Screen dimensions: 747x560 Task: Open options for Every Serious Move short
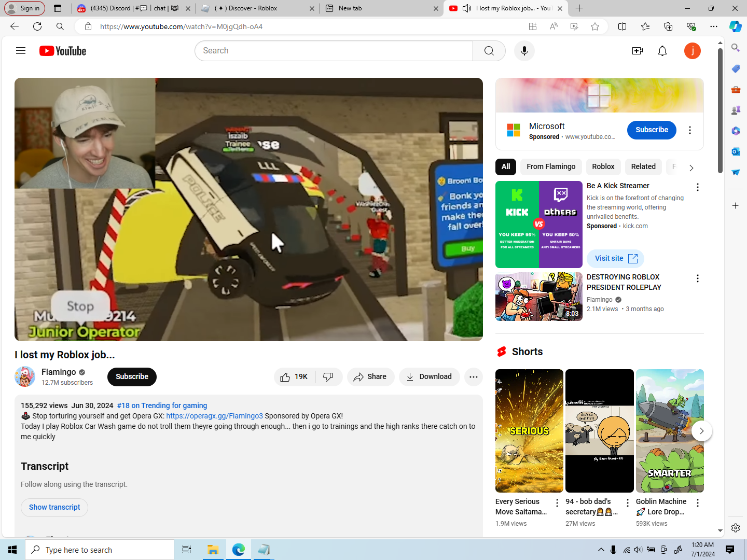pyautogui.click(x=557, y=503)
